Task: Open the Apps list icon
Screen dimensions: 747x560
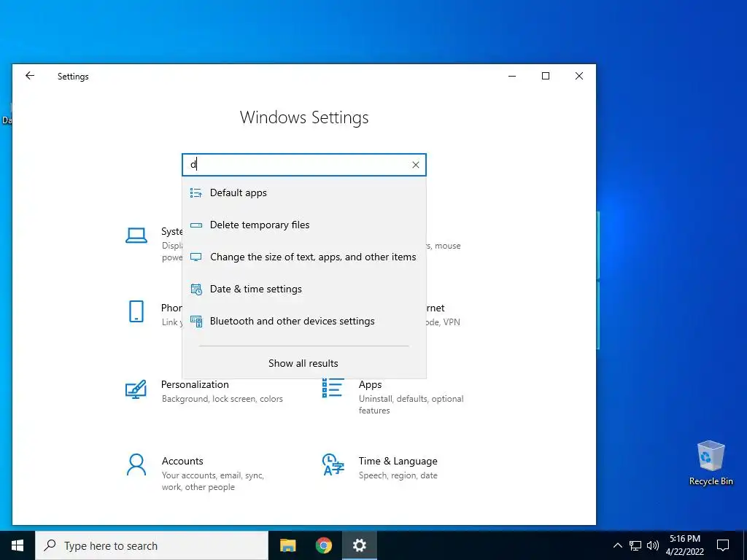Action: point(333,387)
